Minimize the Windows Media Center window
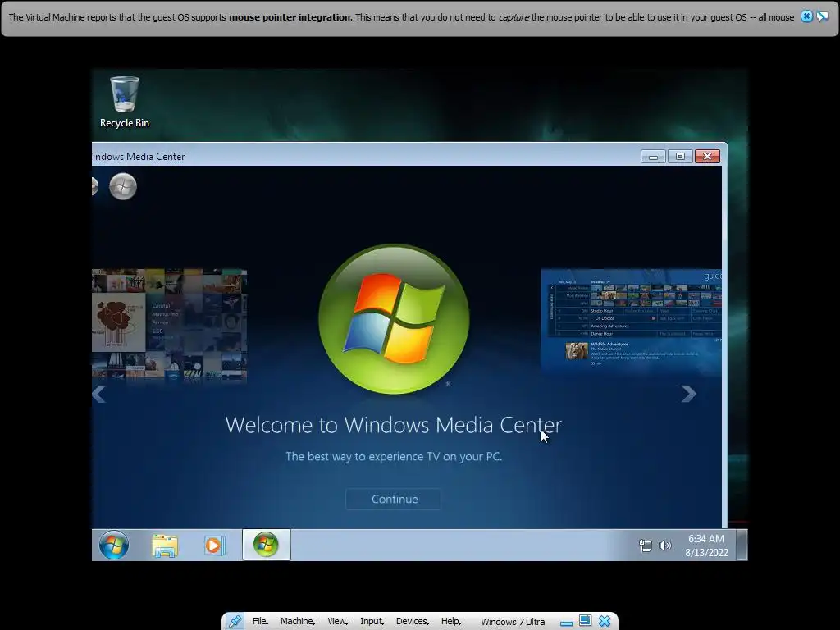The image size is (840, 630). click(x=653, y=157)
